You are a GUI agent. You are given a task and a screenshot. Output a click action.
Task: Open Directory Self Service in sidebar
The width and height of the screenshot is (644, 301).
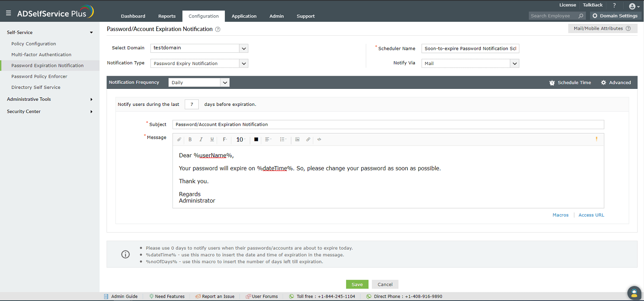[36, 87]
